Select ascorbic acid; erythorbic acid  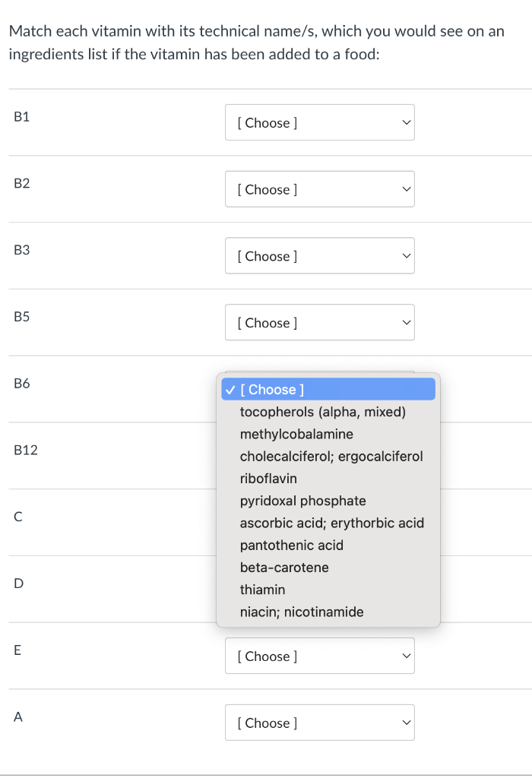331,523
